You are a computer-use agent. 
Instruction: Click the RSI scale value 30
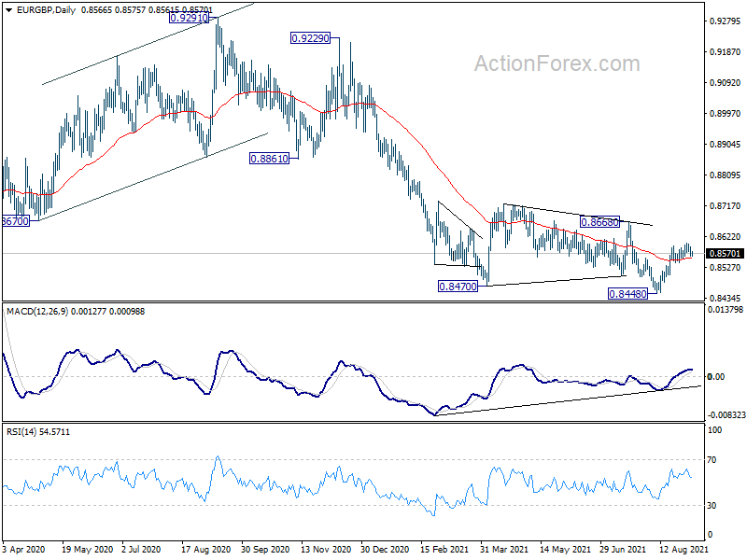[x=712, y=506]
